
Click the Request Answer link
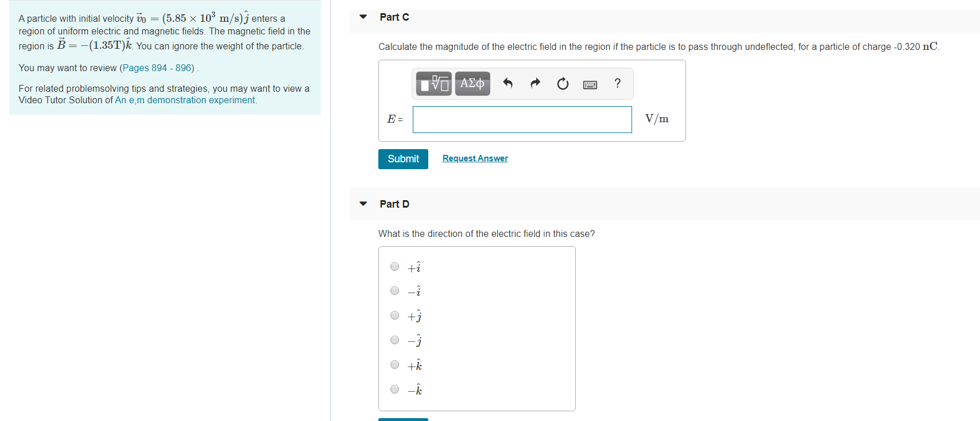click(x=475, y=158)
